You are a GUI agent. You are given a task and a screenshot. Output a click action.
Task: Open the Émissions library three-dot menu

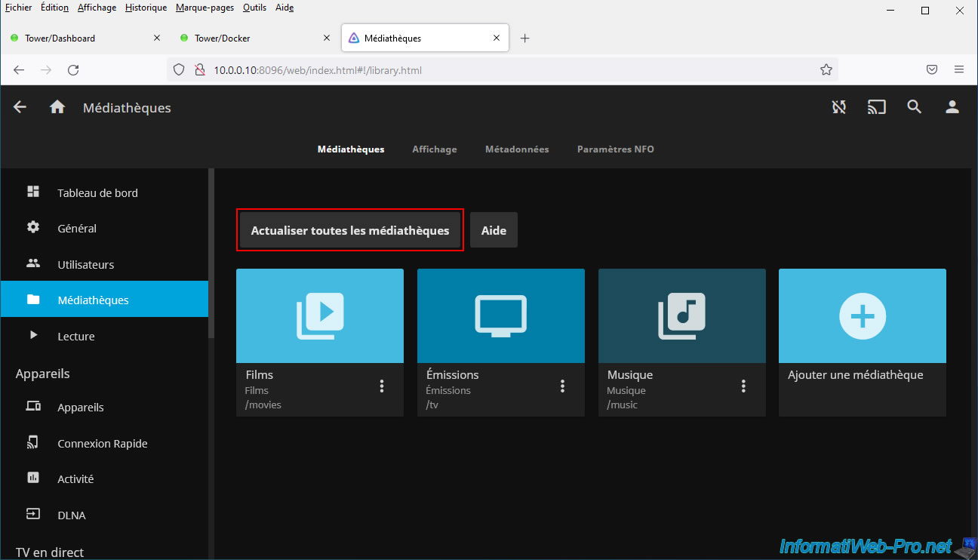(x=562, y=386)
